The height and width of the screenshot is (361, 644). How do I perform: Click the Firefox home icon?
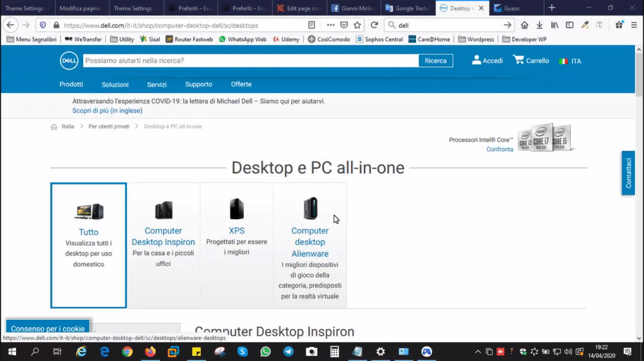point(524,25)
